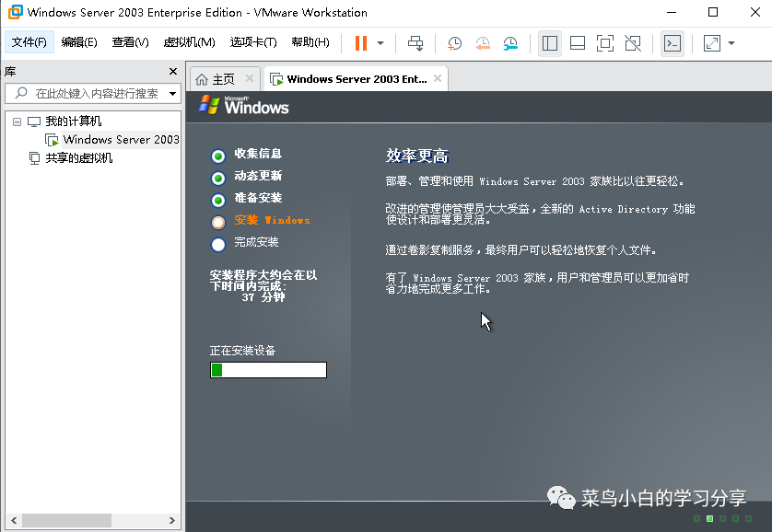772x532 pixels.
Task: Take a snapshot of the VM
Action: (x=454, y=43)
